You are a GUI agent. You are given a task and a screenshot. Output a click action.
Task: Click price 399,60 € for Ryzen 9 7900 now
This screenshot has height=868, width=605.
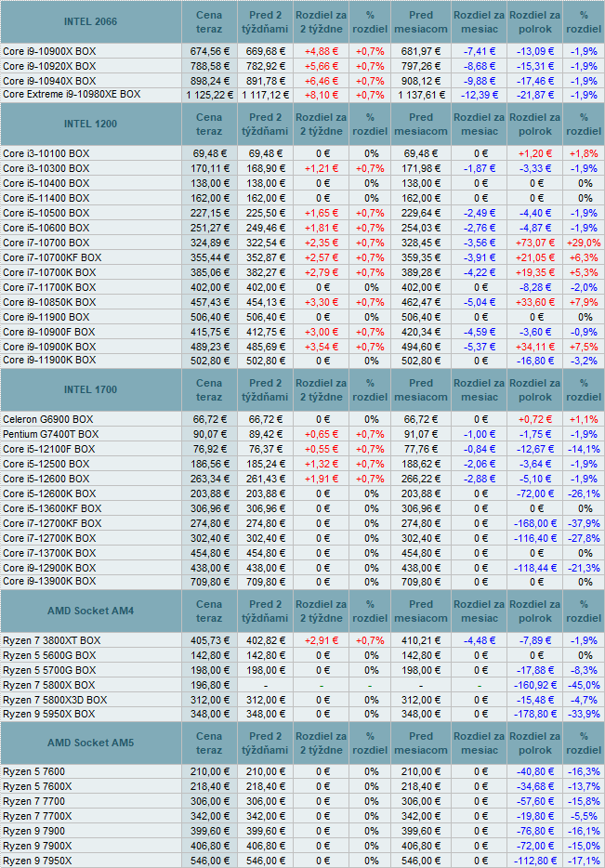210,832
